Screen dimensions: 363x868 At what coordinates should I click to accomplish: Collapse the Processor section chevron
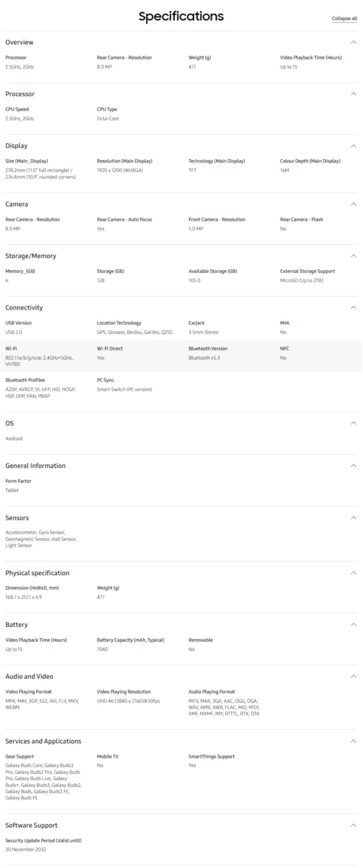pyautogui.click(x=353, y=94)
